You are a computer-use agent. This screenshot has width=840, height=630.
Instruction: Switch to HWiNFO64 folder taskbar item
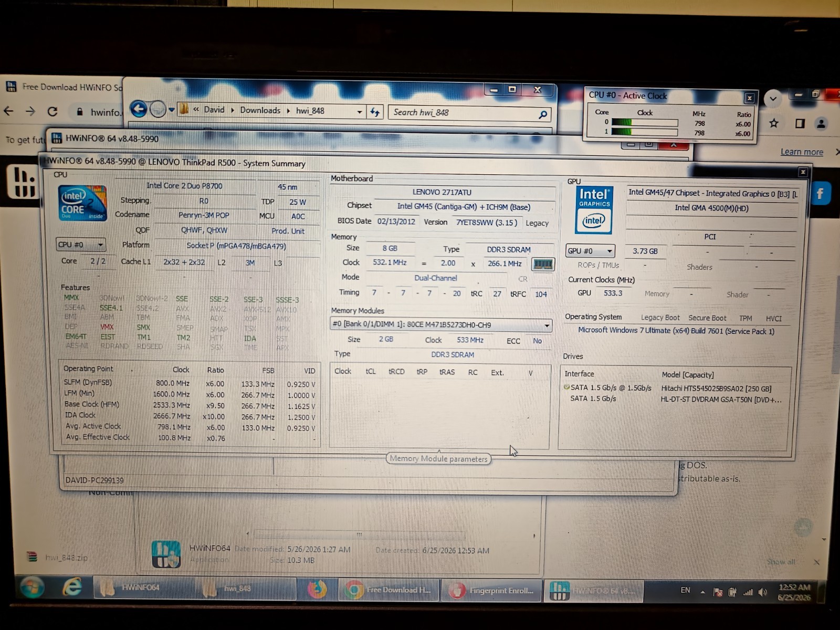pos(146,588)
